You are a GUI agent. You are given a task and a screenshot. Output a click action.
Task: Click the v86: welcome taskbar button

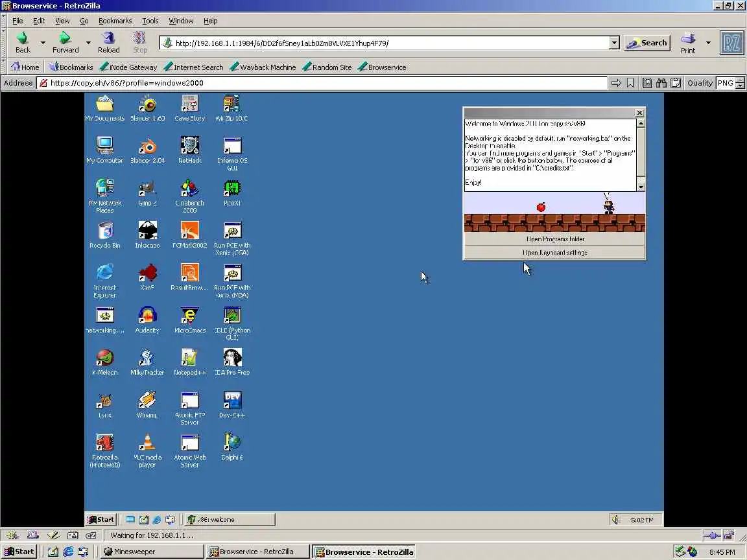pyautogui.click(x=230, y=520)
